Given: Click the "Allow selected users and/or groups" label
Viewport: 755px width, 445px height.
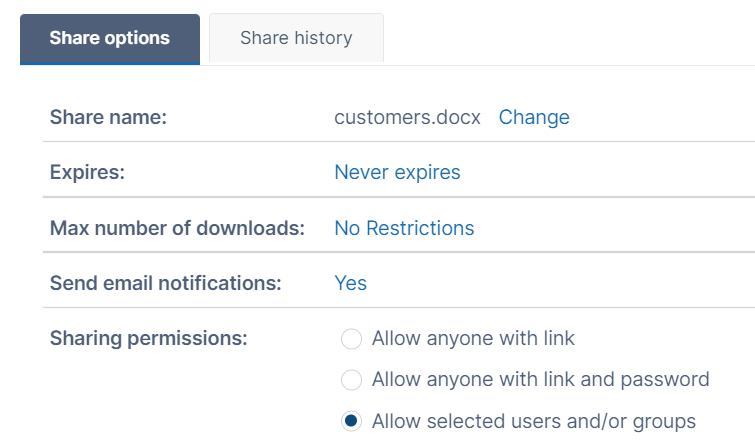Looking at the screenshot, I should point(533,421).
